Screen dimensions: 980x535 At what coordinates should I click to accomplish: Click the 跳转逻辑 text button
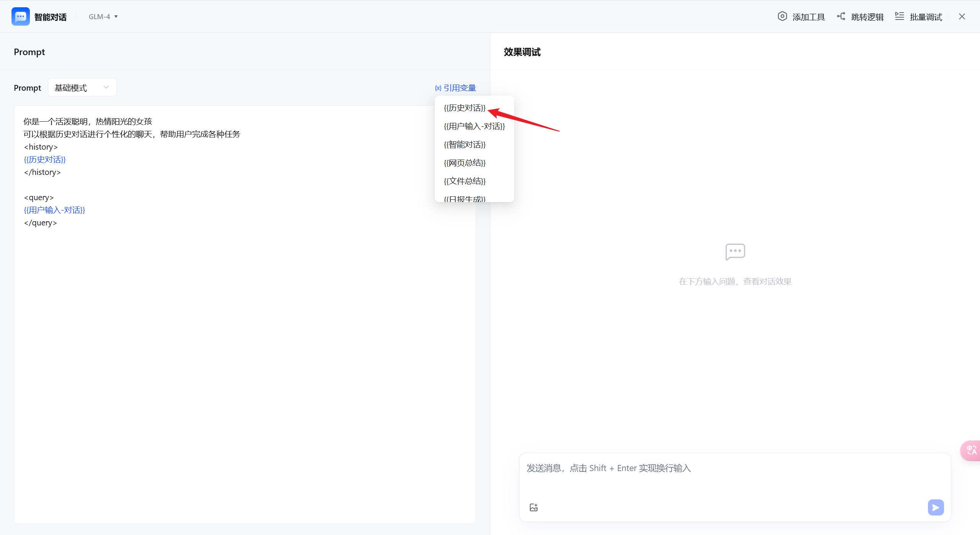click(867, 17)
